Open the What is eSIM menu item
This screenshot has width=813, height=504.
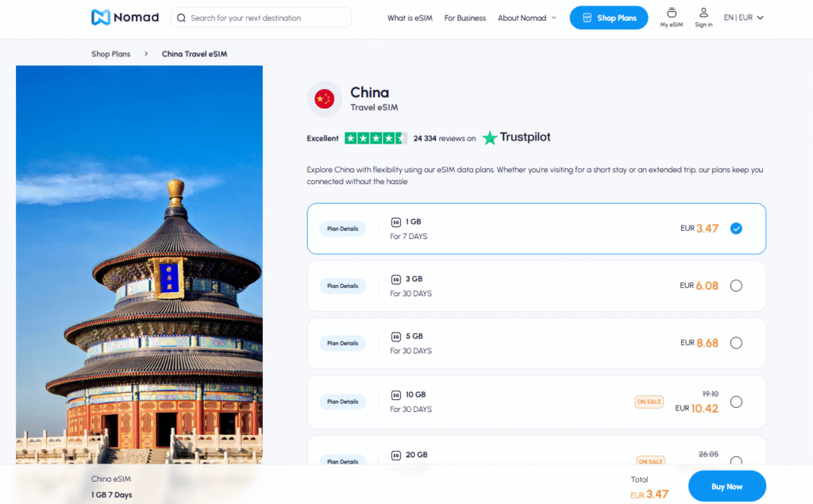coord(410,17)
